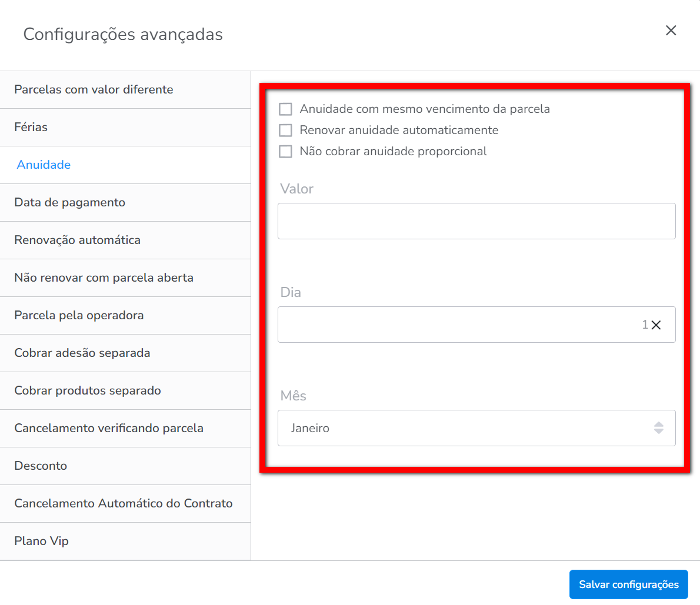Viewport: 700px width, 605px height.
Task: Click the Valor input field
Action: tap(476, 221)
